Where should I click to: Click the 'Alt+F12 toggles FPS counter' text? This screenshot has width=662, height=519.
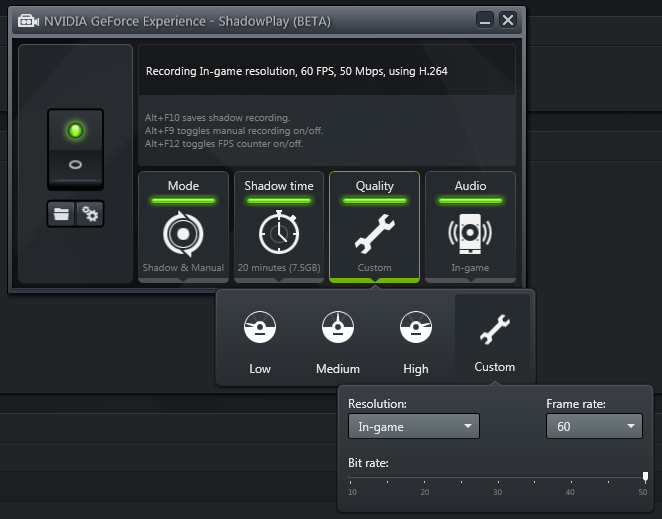[x=224, y=144]
